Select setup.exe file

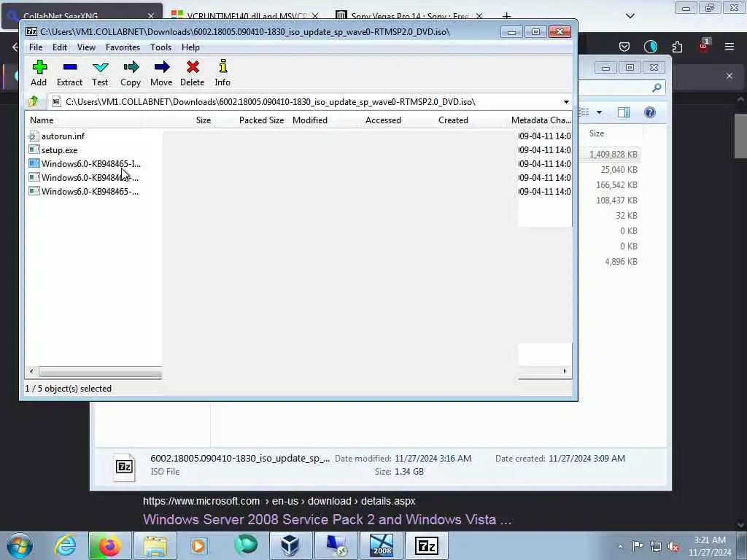pyautogui.click(x=59, y=150)
